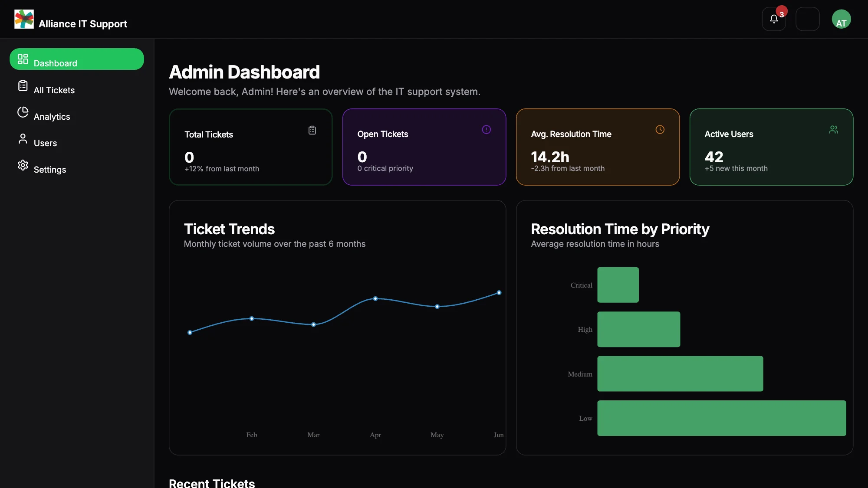Click the Open Tickets card title
Viewport: 868px width, 488px height.
pos(383,134)
